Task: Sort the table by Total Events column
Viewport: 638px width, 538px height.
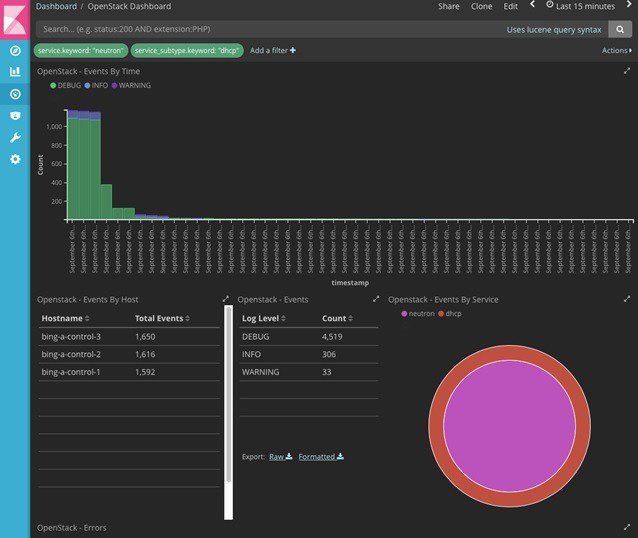Action: pyautogui.click(x=162, y=318)
